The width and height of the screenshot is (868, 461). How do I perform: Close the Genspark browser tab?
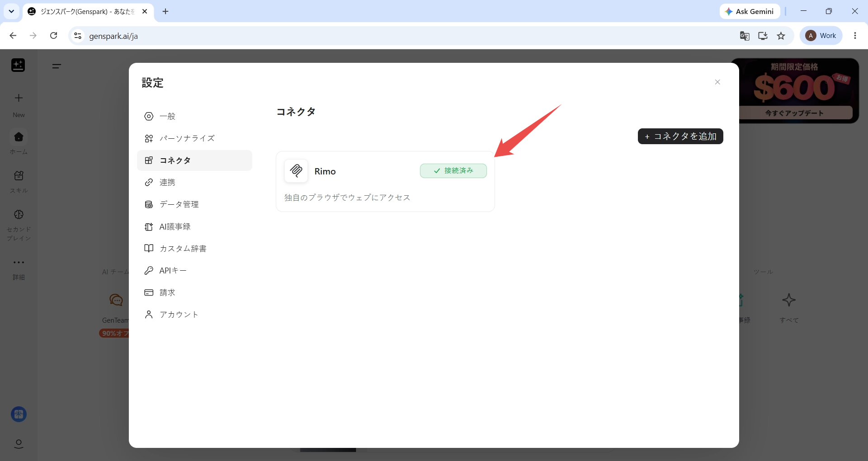click(x=145, y=11)
